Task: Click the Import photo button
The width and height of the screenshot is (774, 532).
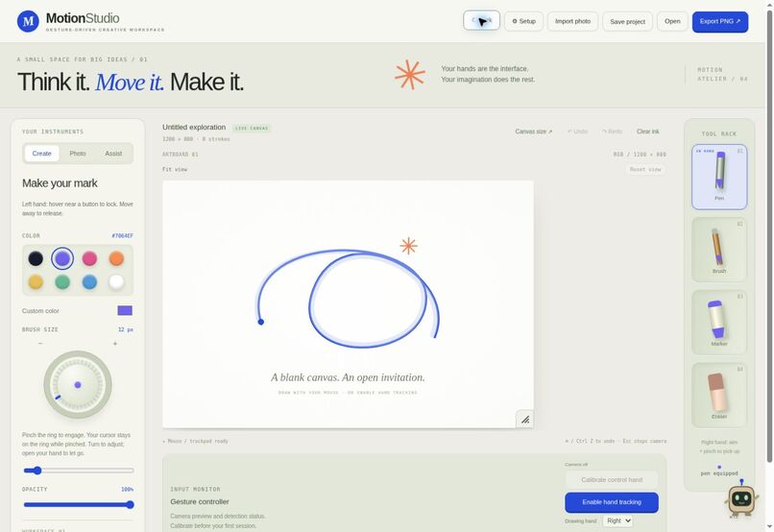Action: (572, 21)
